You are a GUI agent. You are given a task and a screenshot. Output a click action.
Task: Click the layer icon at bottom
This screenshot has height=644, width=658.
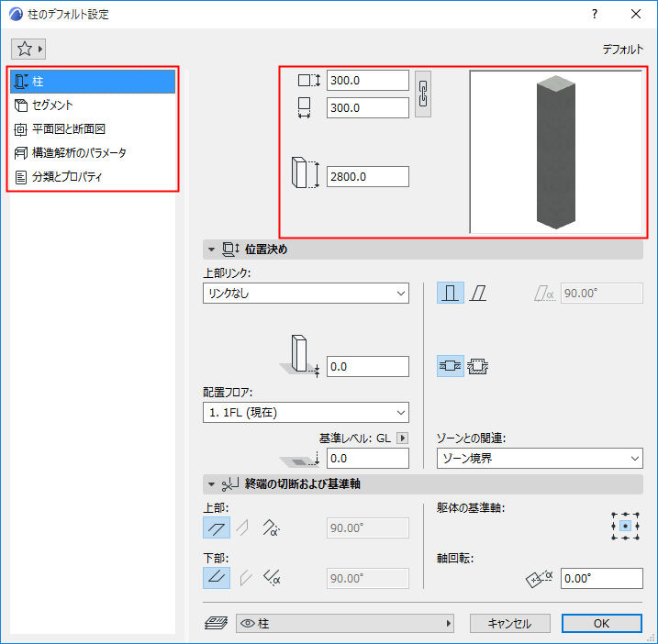coord(216,624)
